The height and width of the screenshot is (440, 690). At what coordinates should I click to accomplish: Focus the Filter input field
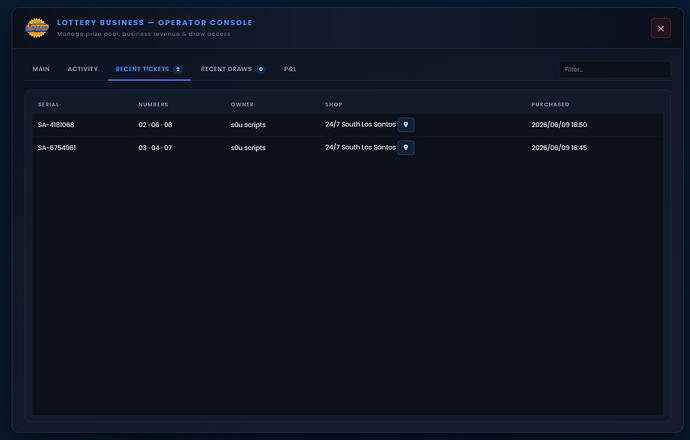[x=615, y=70]
